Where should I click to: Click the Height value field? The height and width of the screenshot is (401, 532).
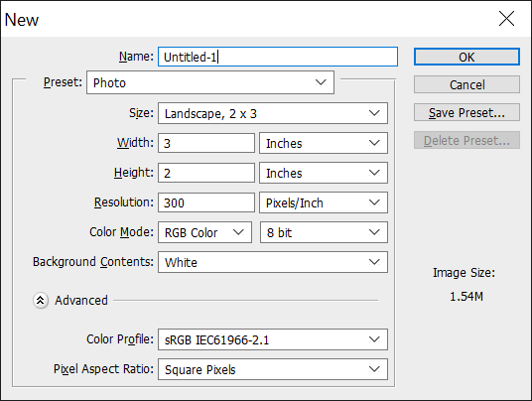click(x=206, y=173)
